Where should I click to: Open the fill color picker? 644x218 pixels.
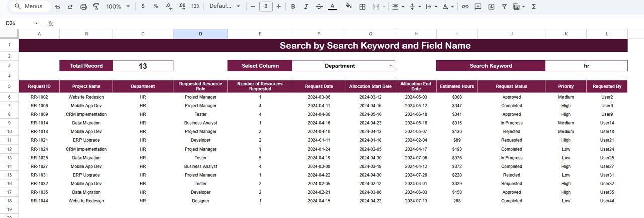click(x=349, y=7)
